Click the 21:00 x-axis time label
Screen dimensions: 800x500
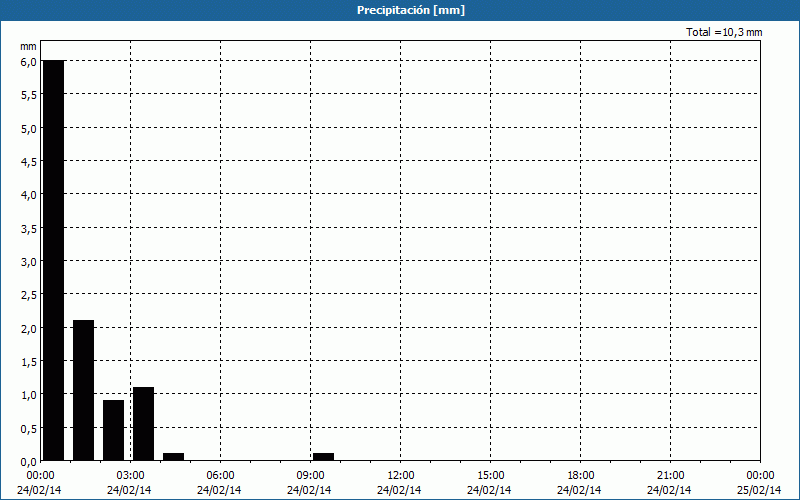670,476
